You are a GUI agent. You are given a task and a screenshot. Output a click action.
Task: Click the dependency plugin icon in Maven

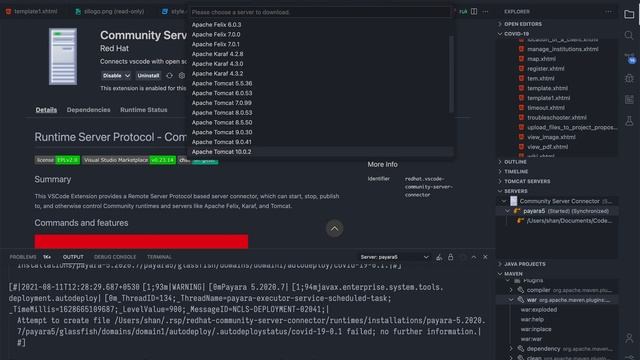point(520,349)
